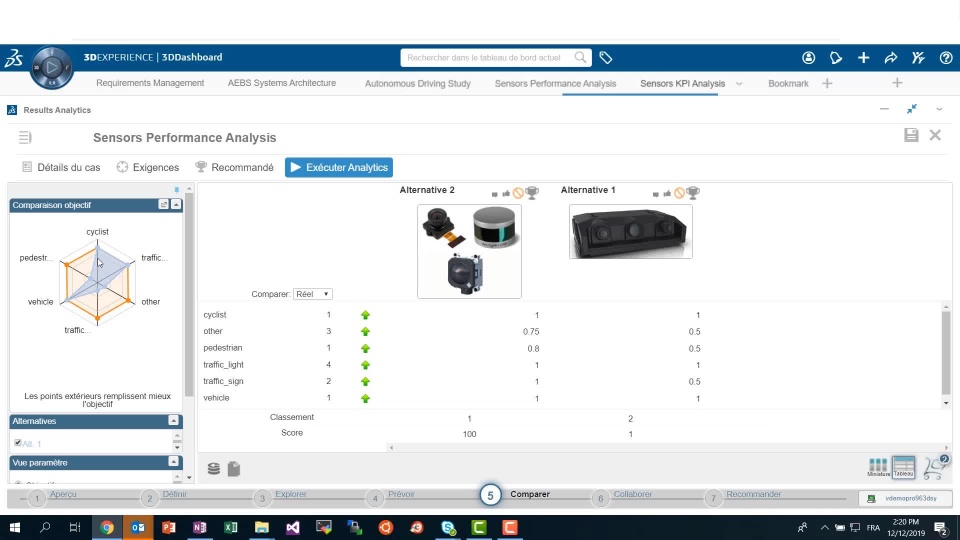Go to step 1 Aperçu
Screen dimensions: 960x540
click(37, 498)
